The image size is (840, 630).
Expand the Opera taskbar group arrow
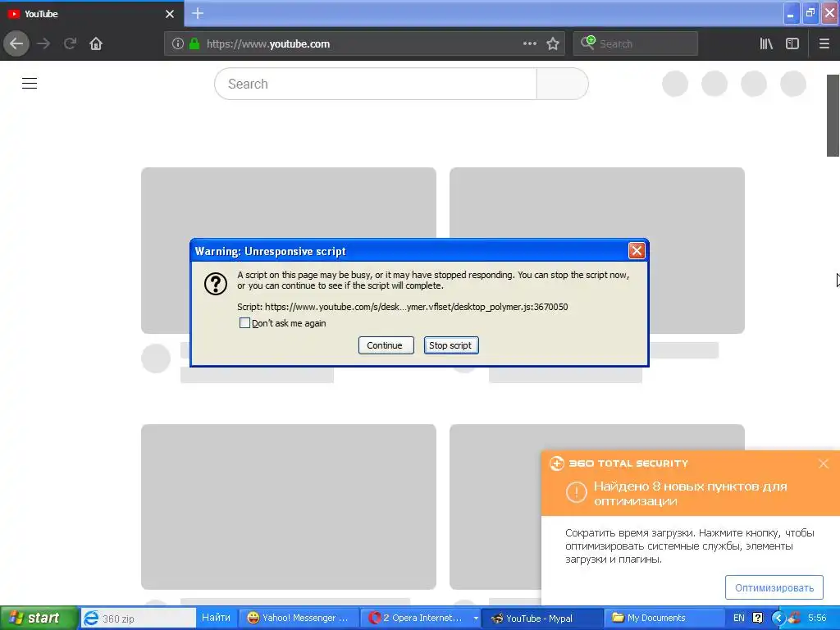(x=476, y=619)
